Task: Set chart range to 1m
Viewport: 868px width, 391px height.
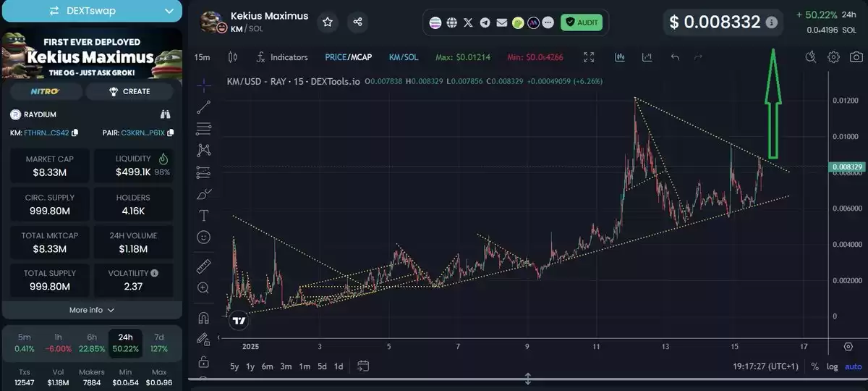Action: (305, 366)
